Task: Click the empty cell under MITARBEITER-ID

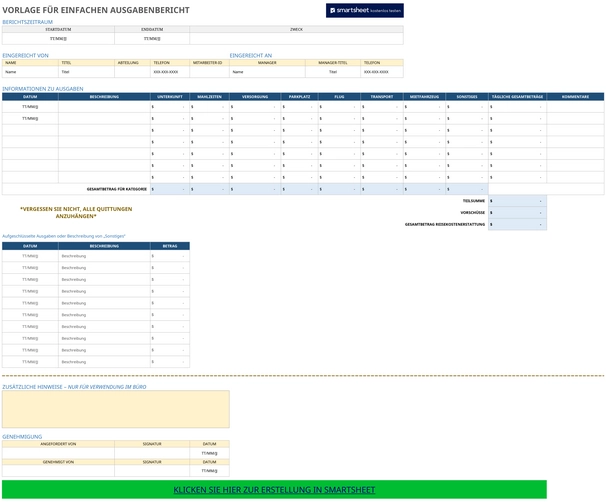Action: point(209,72)
